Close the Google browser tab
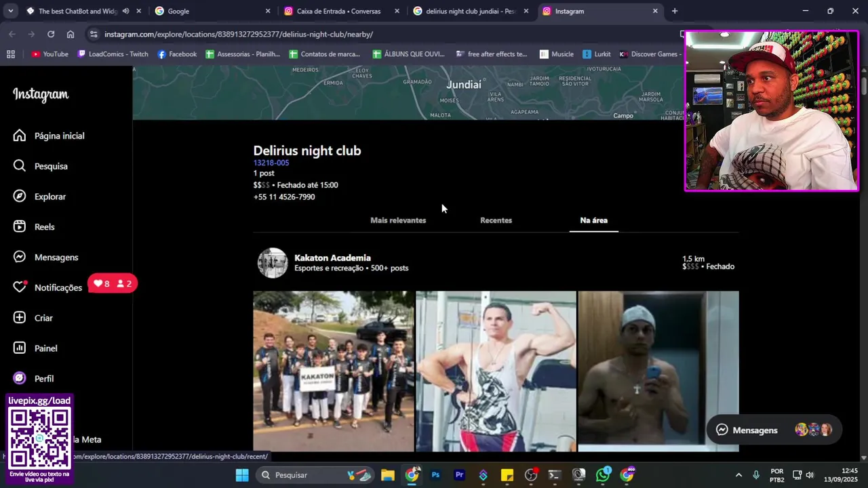This screenshot has width=868, height=488. click(x=268, y=11)
